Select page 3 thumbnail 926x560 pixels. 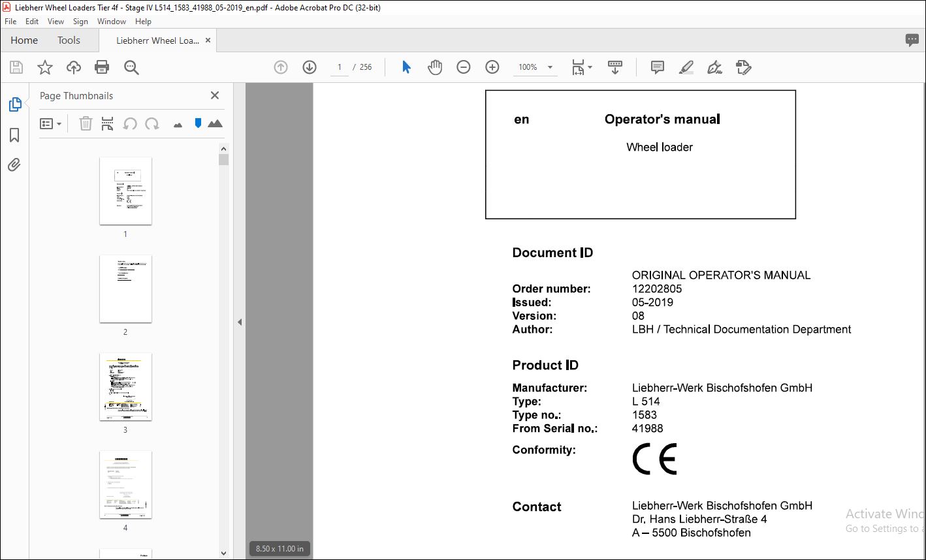(125, 386)
